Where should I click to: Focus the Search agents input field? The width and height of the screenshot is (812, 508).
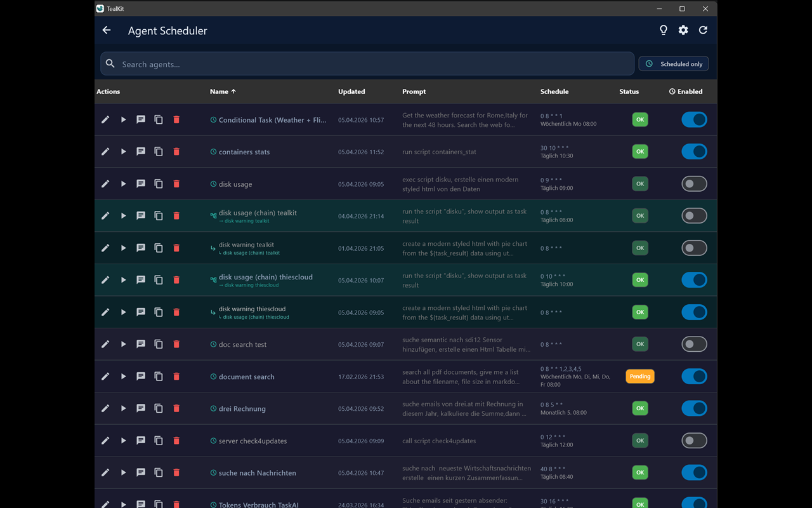374,64
